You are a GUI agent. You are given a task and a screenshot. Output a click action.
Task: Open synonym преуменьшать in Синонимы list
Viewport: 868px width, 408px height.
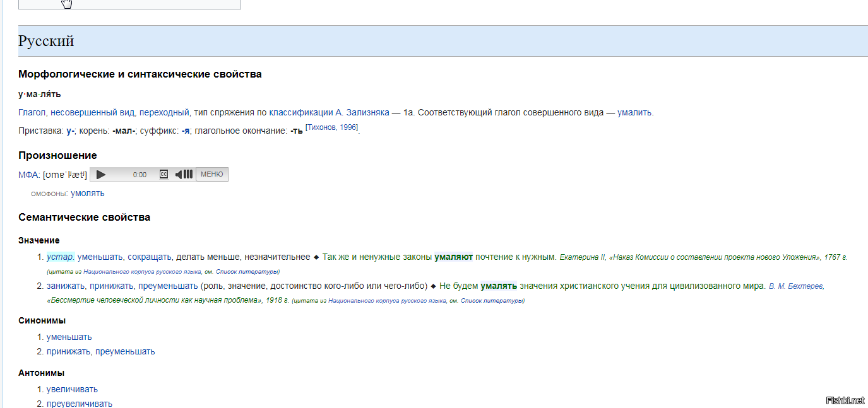(125, 351)
